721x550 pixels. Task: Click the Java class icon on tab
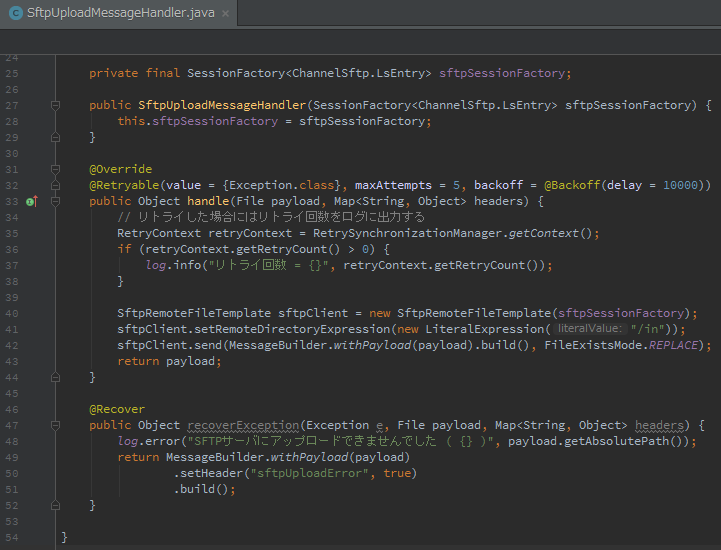coord(16,13)
